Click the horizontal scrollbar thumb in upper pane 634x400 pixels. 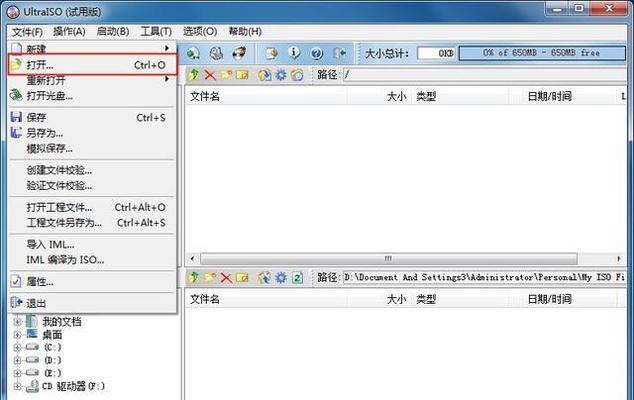click(x=389, y=258)
